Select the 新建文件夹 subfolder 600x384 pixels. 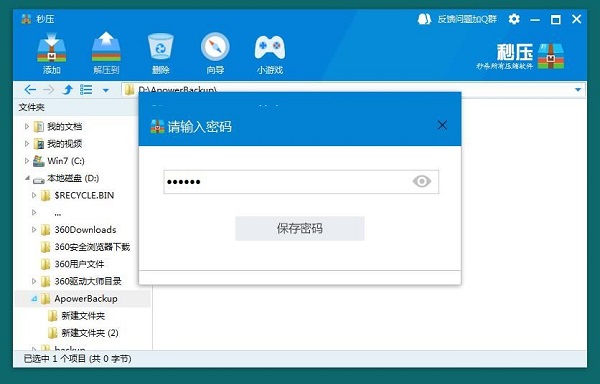point(83,316)
